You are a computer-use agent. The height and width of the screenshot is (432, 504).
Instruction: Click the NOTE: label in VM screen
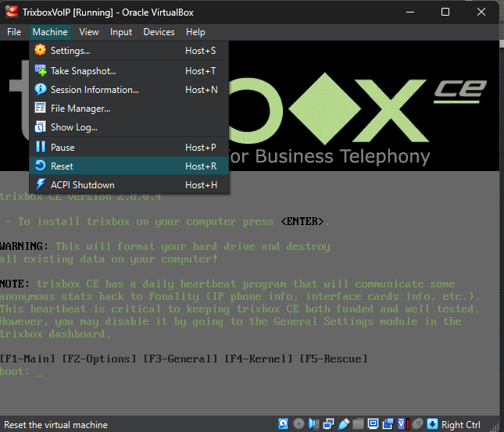[x=15, y=284]
